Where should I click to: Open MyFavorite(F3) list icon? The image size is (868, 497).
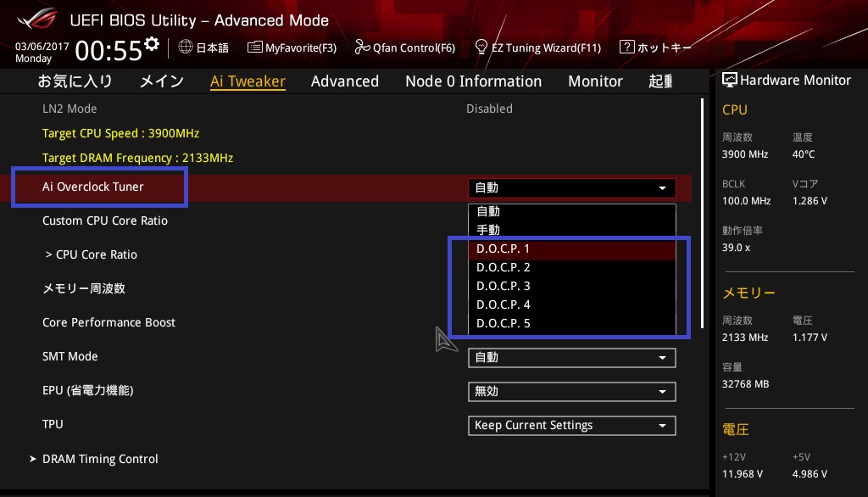[x=254, y=47]
